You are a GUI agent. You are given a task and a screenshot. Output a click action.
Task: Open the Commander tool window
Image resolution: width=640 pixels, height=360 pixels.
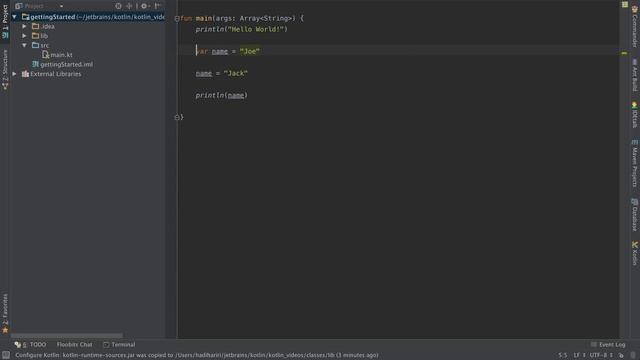pos(635,26)
